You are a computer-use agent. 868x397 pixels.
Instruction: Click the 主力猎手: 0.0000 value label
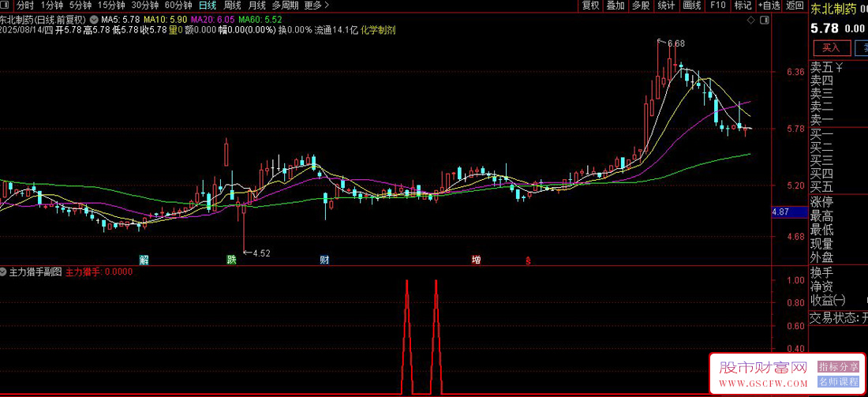pos(99,272)
